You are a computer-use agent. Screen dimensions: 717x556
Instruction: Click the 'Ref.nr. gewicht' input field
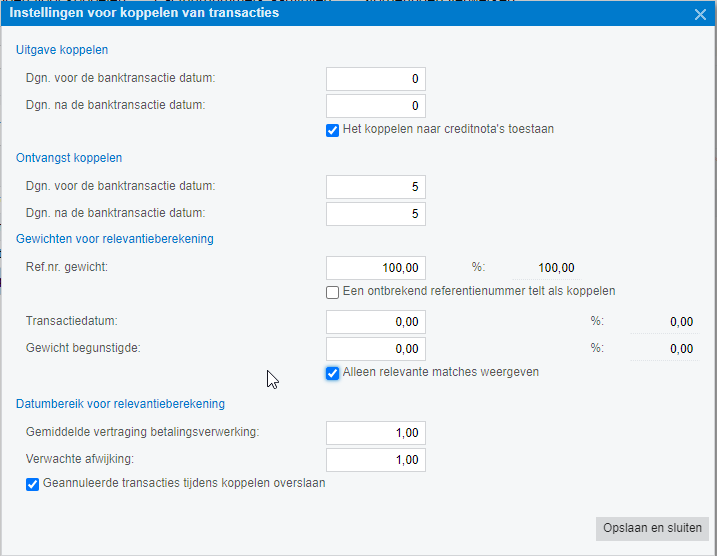coord(376,268)
